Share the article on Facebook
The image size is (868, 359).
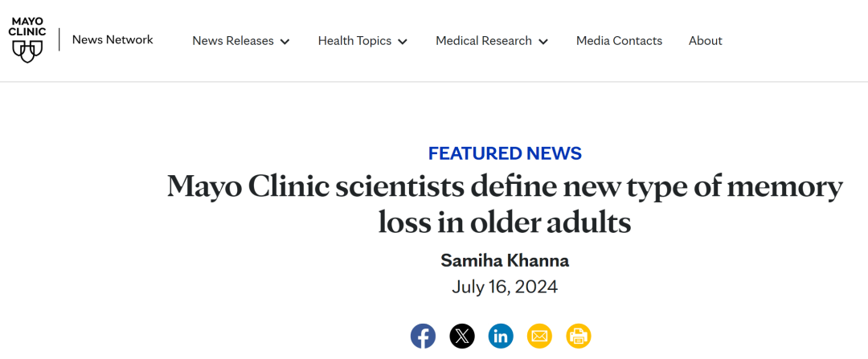424,335
